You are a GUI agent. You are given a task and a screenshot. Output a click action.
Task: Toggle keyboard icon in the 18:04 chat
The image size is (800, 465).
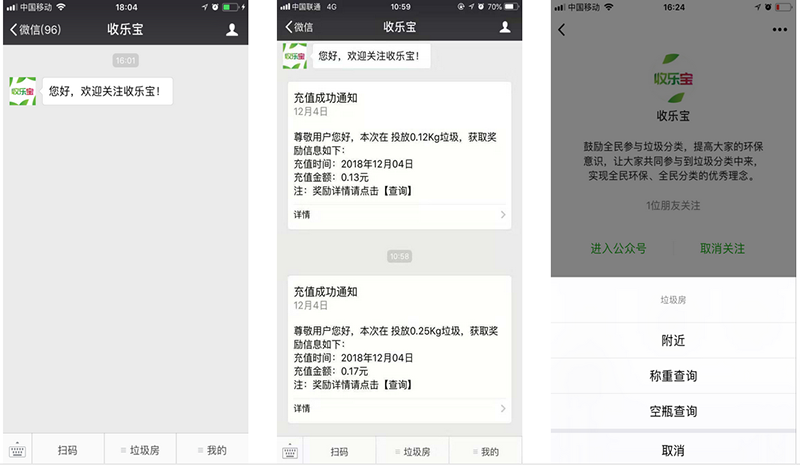pyautogui.click(x=16, y=451)
